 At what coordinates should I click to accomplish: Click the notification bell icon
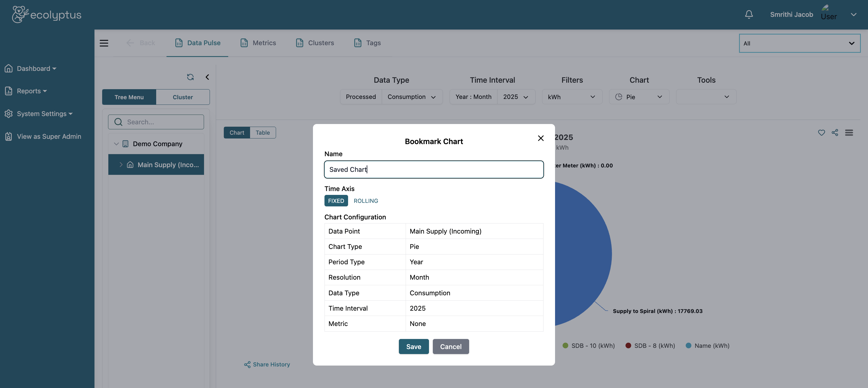tap(749, 14)
